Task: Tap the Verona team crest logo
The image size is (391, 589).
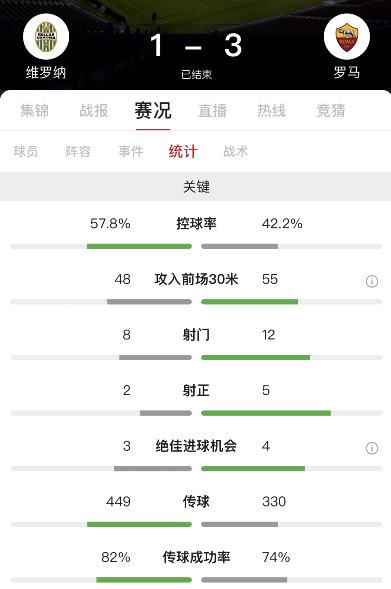Action: point(46,37)
